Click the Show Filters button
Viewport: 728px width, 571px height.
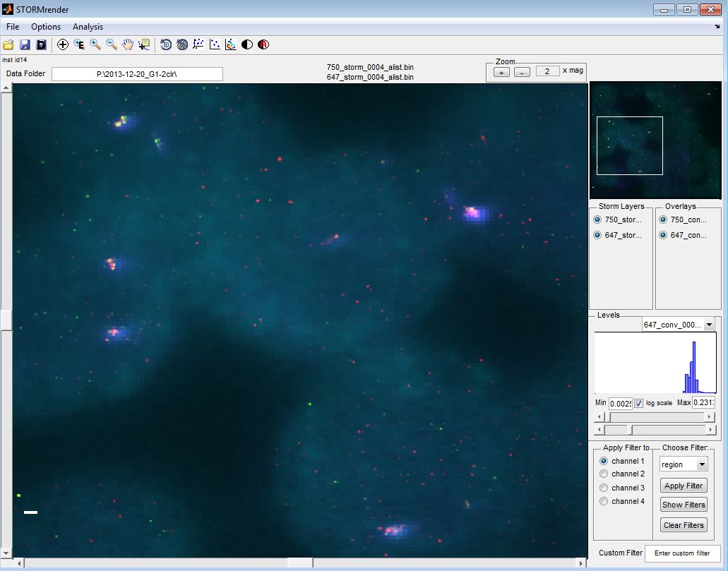(684, 505)
